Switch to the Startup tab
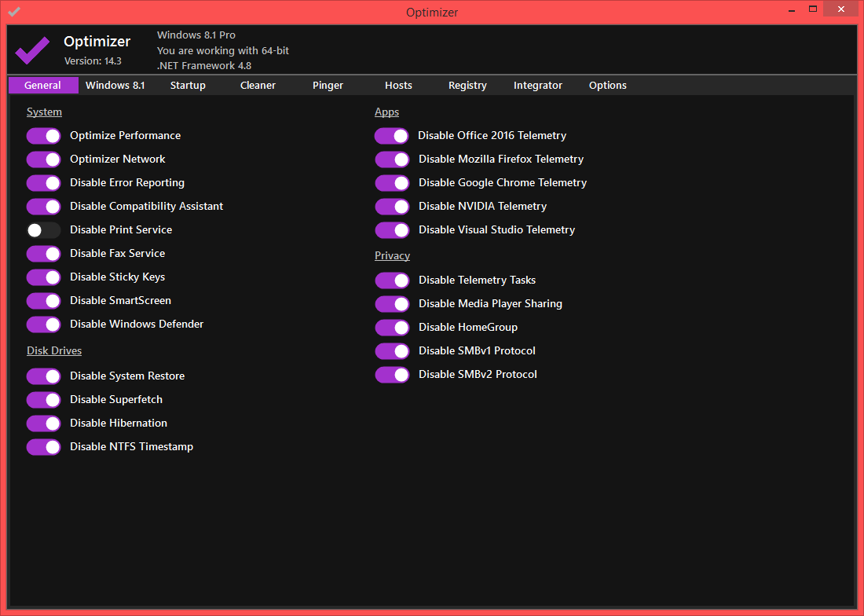864x616 pixels. [188, 86]
